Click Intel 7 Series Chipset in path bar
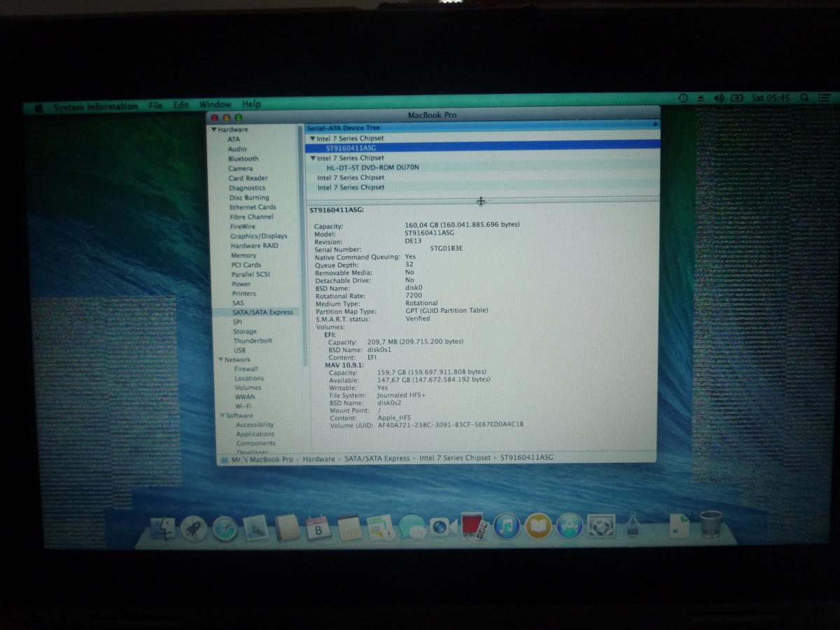 [x=455, y=458]
